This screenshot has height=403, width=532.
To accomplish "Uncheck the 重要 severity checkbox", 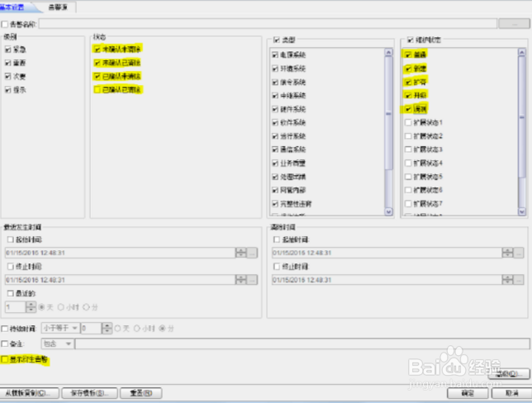I will [7, 63].
